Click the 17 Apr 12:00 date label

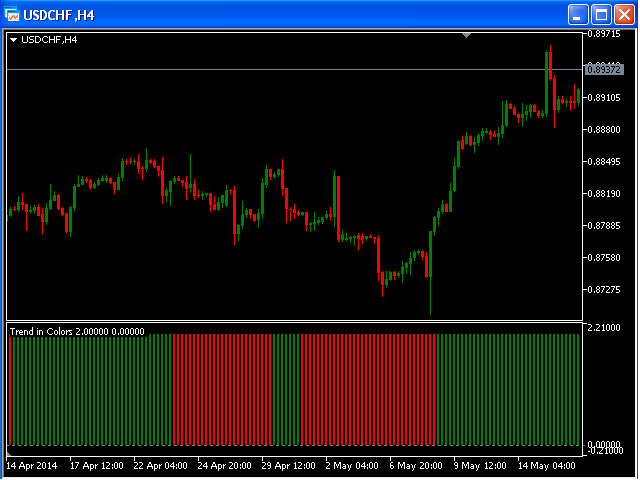(97, 466)
